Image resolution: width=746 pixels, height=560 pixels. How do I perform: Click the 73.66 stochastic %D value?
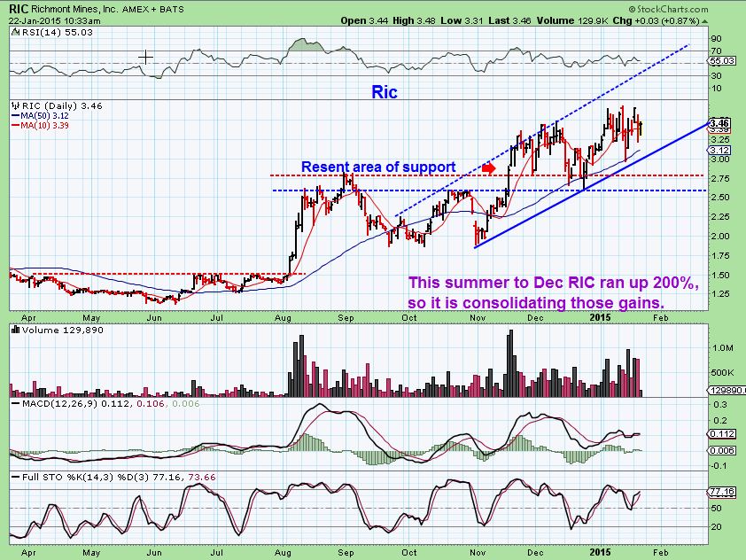(x=202, y=478)
